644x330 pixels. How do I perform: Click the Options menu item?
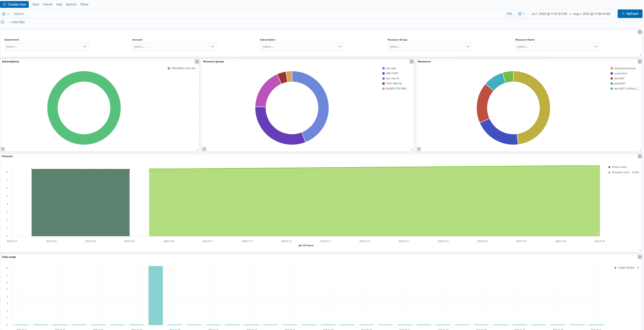tap(71, 4)
